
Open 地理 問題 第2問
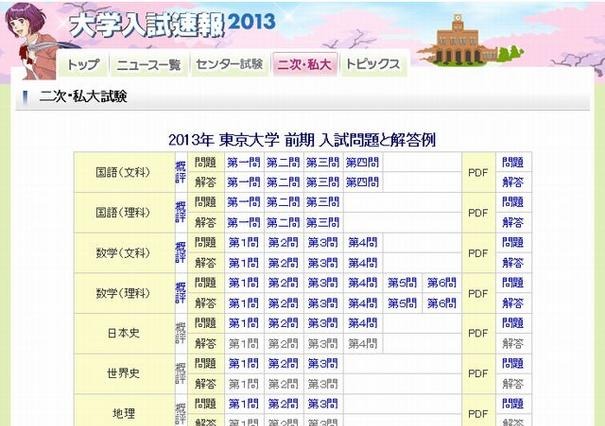point(283,404)
